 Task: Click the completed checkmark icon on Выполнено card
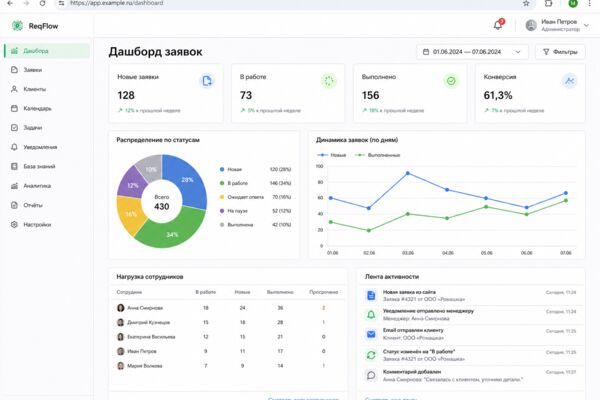451,81
